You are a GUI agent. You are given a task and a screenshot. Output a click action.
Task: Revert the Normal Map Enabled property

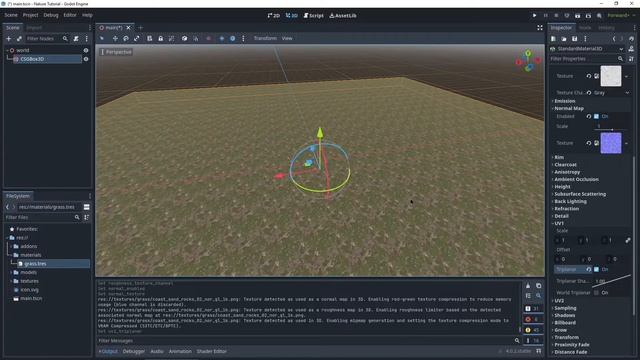pyautogui.click(x=589, y=116)
